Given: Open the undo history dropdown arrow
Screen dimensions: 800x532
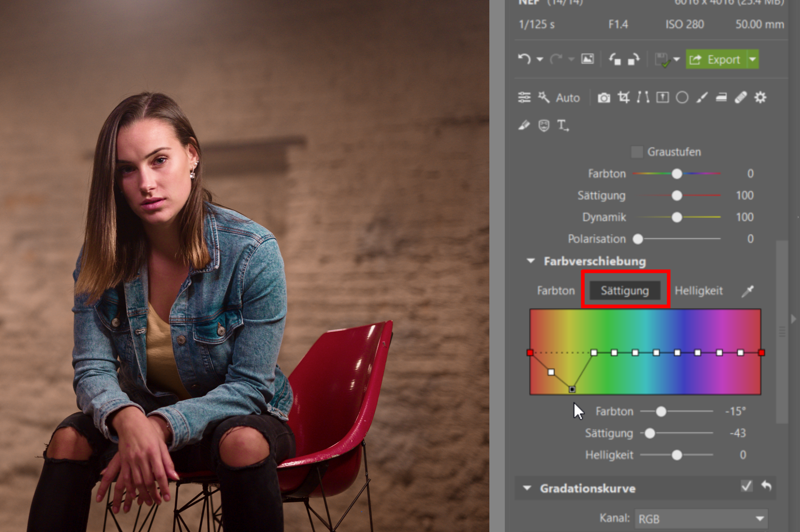Looking at the screenshot, I should click(x=539, y=59).
